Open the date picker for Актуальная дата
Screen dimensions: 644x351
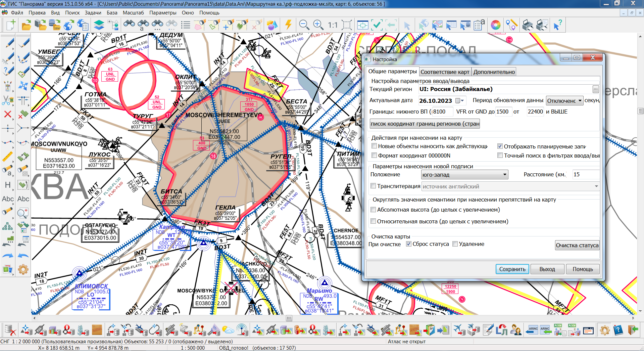(x=459, y=101)
